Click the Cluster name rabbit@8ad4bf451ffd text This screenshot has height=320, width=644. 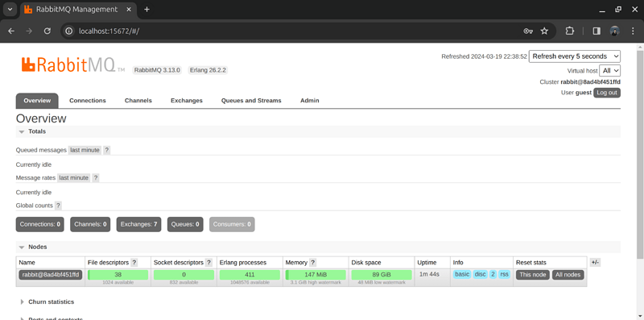(591, 82)
